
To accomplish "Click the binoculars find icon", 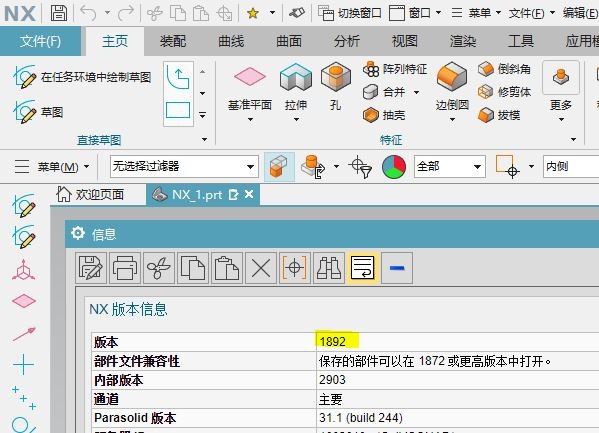I will coord(329,268).
